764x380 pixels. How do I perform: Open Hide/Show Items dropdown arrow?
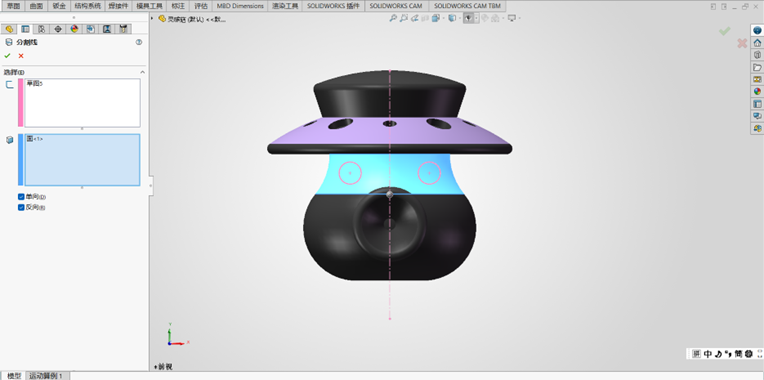click(x=476, y=19)
